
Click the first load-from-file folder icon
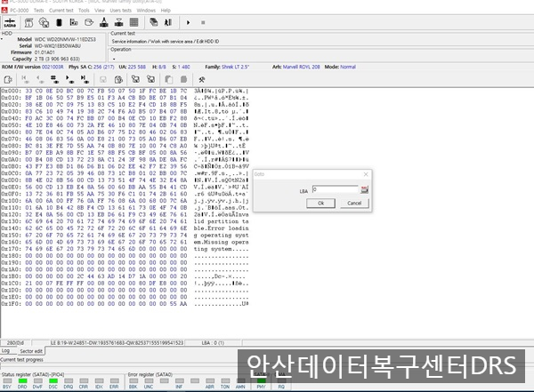[135, 80]
